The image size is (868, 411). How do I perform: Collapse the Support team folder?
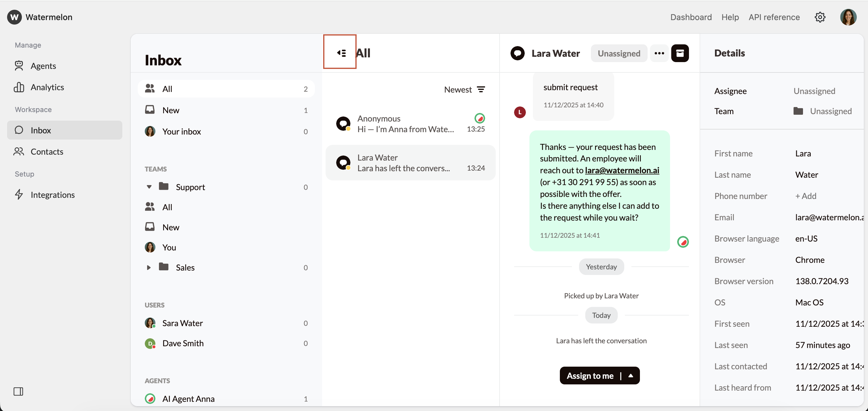tap(149, 187)
